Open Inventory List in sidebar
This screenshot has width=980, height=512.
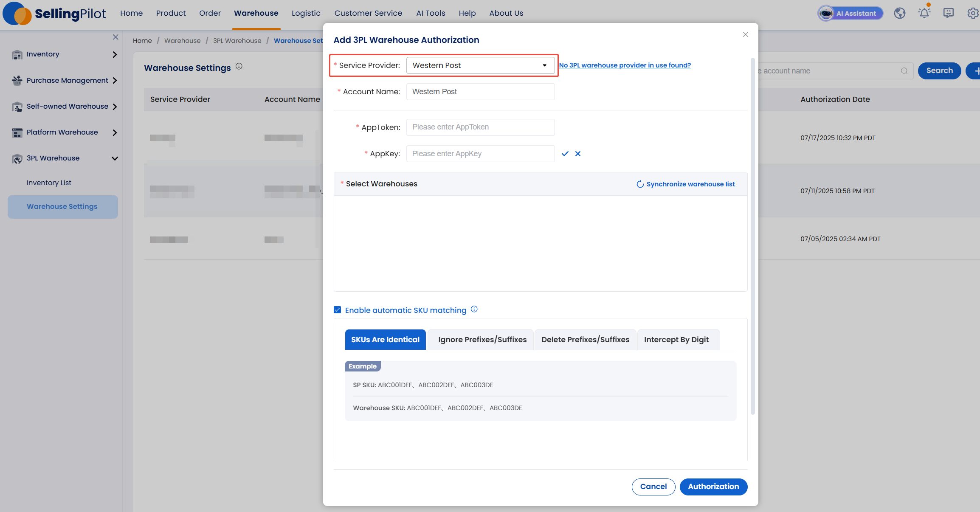coord(49,183)
